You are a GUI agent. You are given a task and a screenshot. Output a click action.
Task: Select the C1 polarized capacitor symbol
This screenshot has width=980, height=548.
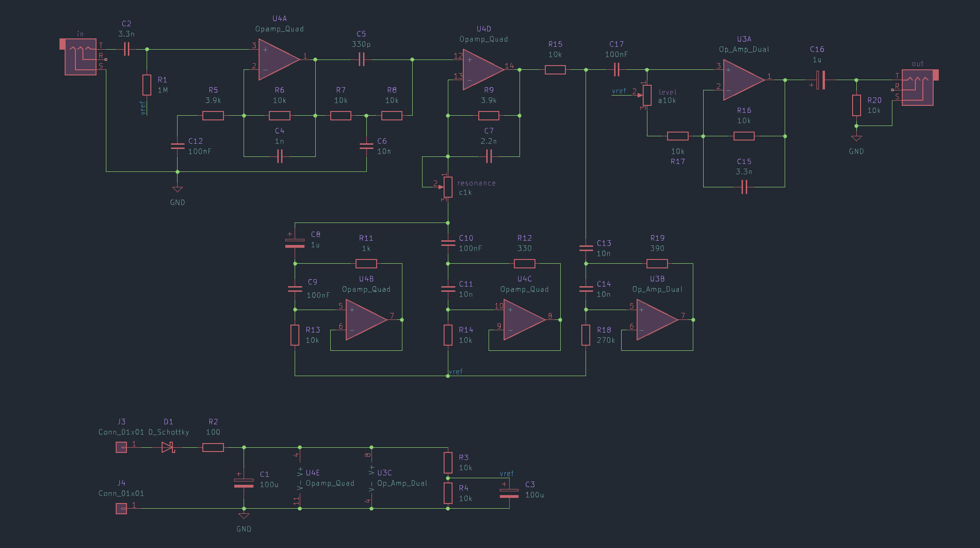click(x=244, y=482)
